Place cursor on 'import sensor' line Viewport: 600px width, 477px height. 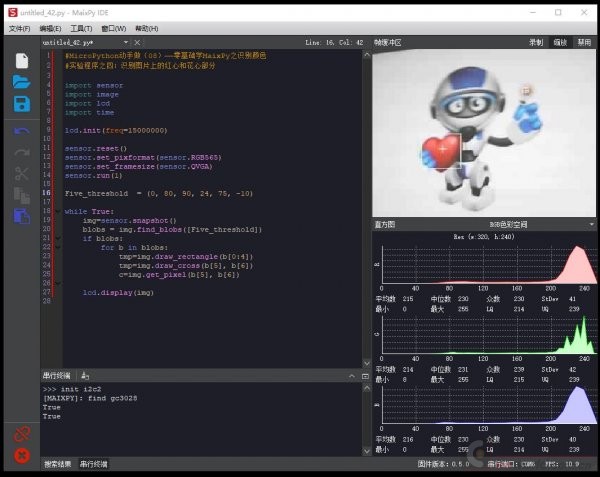click(94, 86)
